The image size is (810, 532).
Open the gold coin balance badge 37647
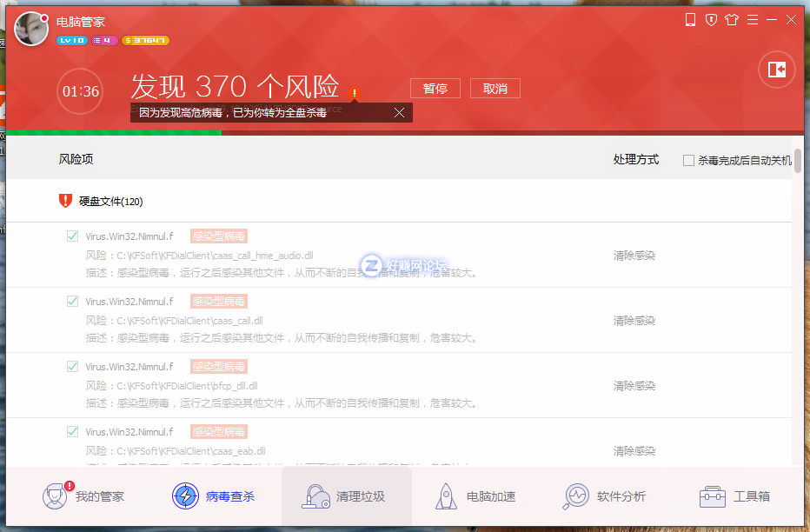pyautogui.click(x=145, y=40)
